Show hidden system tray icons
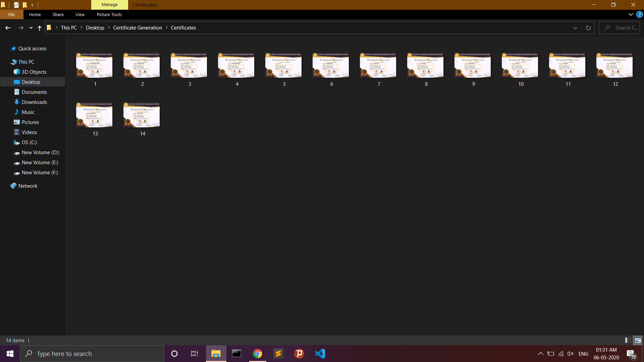 click(540, 354)
